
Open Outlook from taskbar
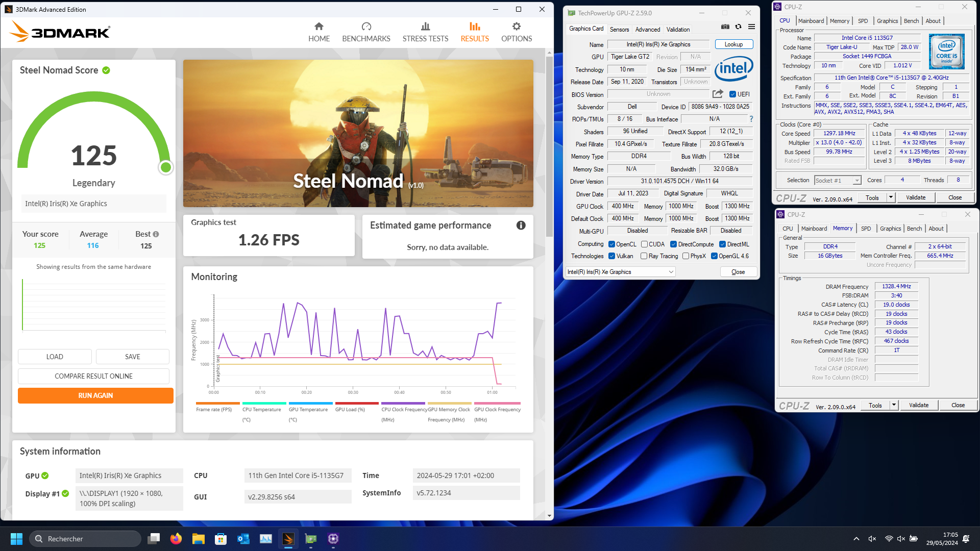pyautogui.click(x=243, y=539)
